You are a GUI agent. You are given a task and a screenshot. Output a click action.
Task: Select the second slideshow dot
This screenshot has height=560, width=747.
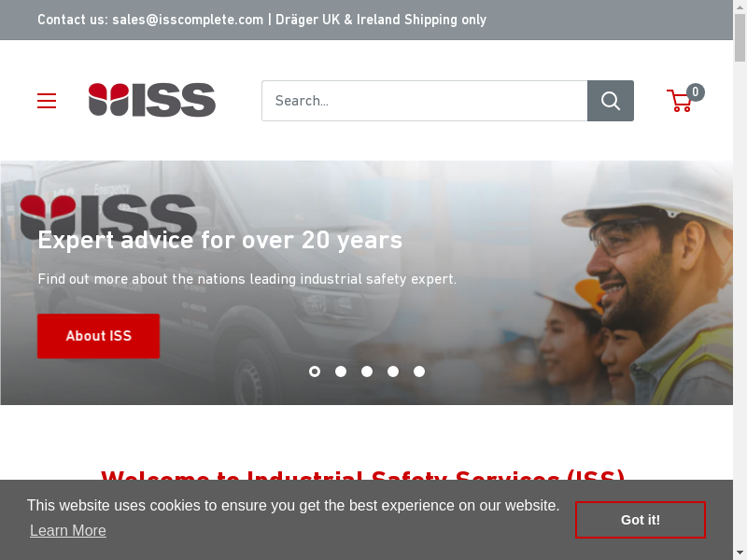(x=341, y=371)
